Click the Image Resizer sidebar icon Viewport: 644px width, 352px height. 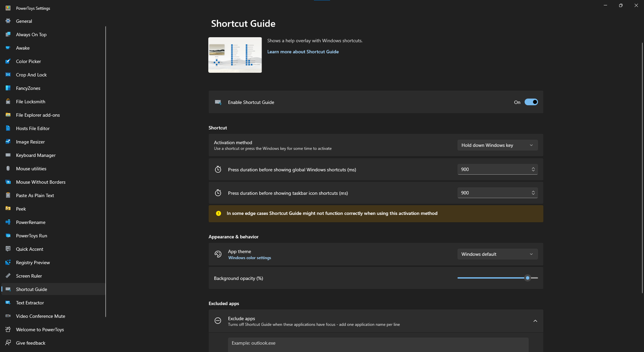click(8, 142)
